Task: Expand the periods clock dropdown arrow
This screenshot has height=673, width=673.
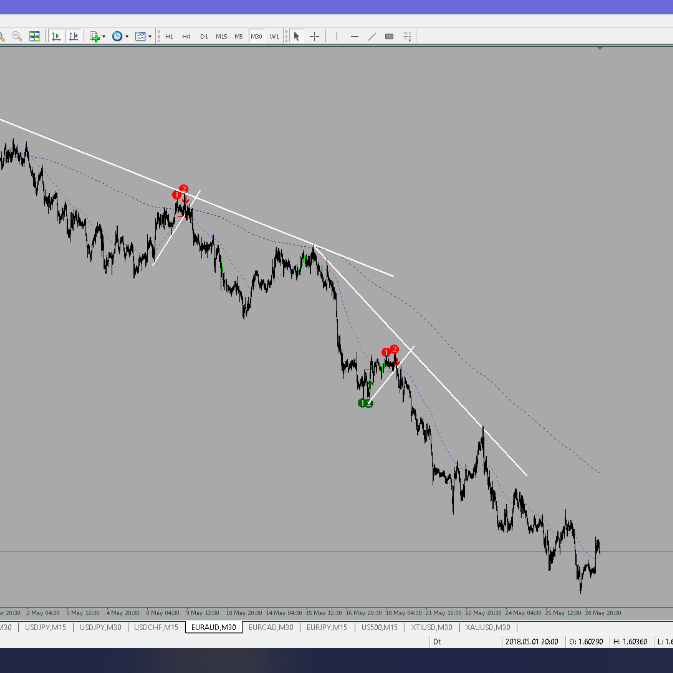Action: 127,36
